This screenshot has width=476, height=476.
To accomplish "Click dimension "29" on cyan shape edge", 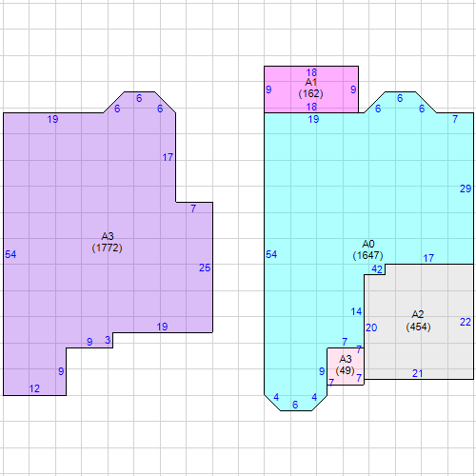I will point(466,188).
